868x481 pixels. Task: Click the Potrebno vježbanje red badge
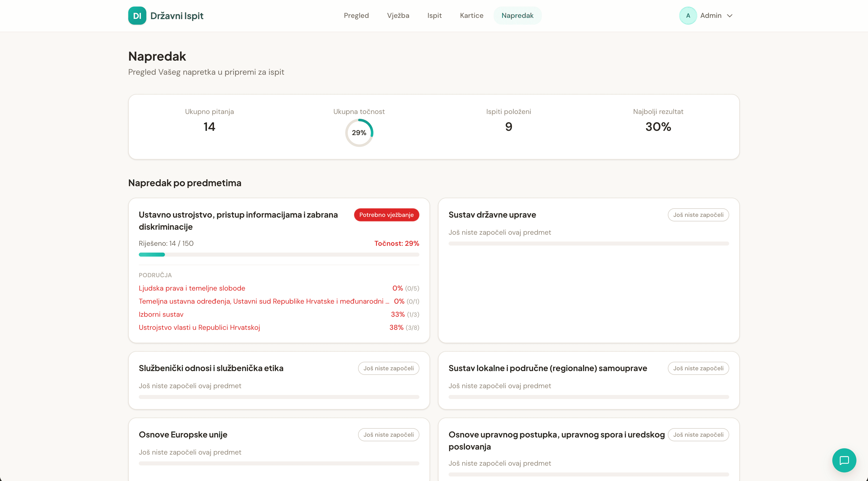click(x=386, y=215)
